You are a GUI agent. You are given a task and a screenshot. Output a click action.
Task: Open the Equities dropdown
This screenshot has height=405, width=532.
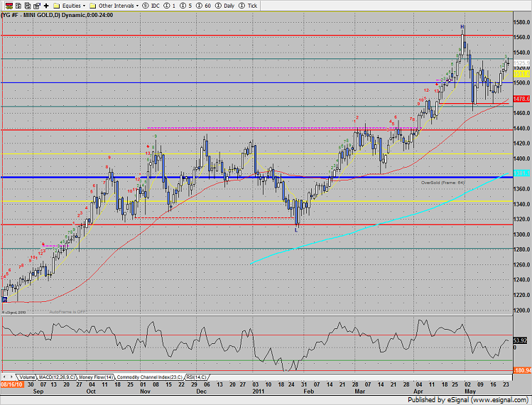pyautogui.click(x=84, y=6)
